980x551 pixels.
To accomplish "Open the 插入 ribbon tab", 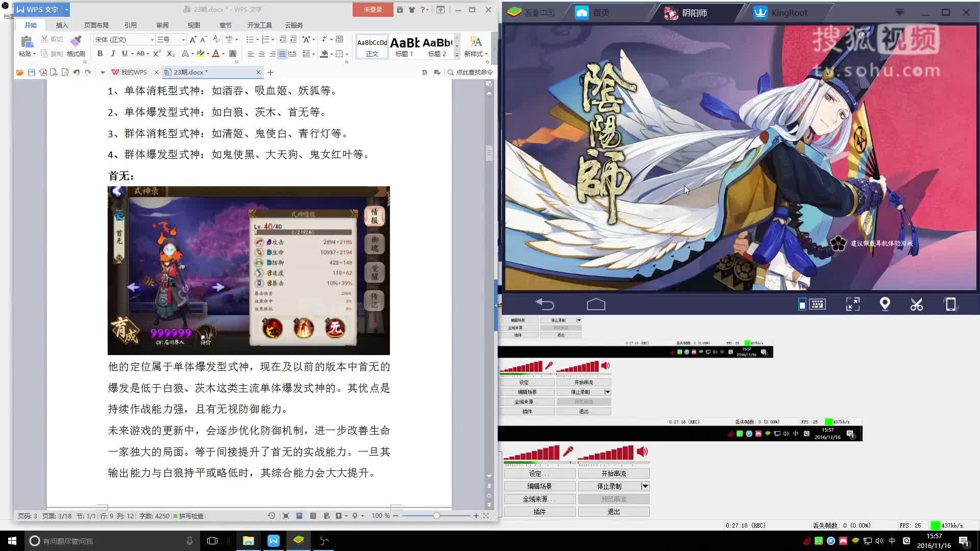I will 62,25.
